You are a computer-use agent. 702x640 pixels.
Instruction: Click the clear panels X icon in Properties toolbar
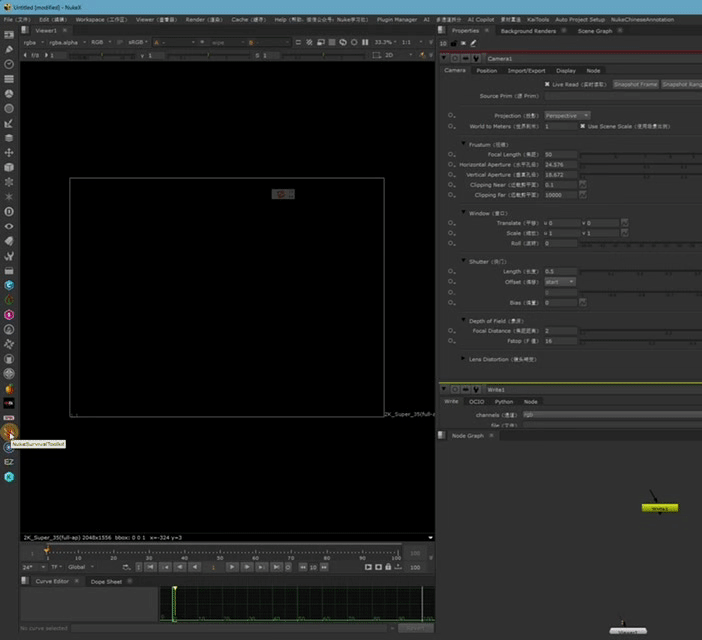(463, 43)
